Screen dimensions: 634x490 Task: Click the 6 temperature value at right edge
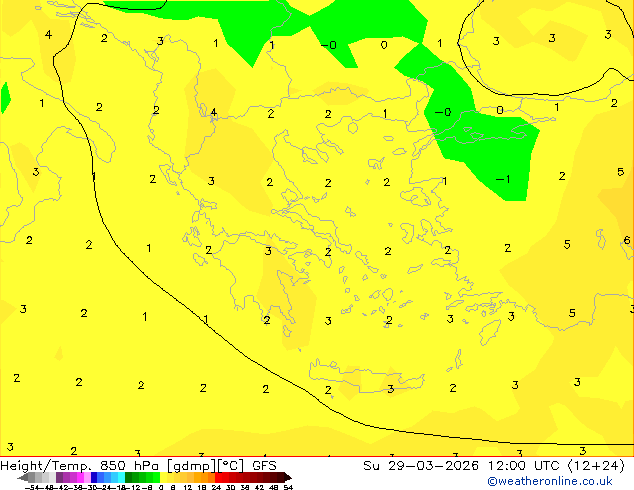click(627, 240)
